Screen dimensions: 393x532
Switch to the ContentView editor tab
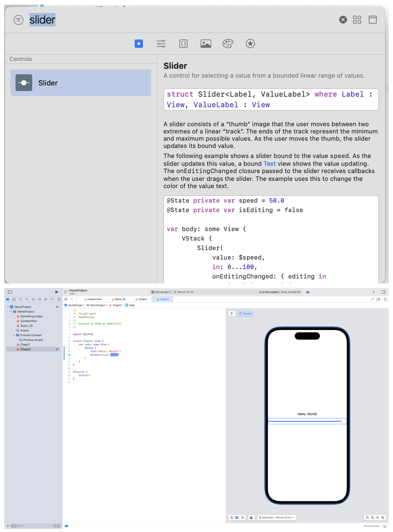click(93, 299)
